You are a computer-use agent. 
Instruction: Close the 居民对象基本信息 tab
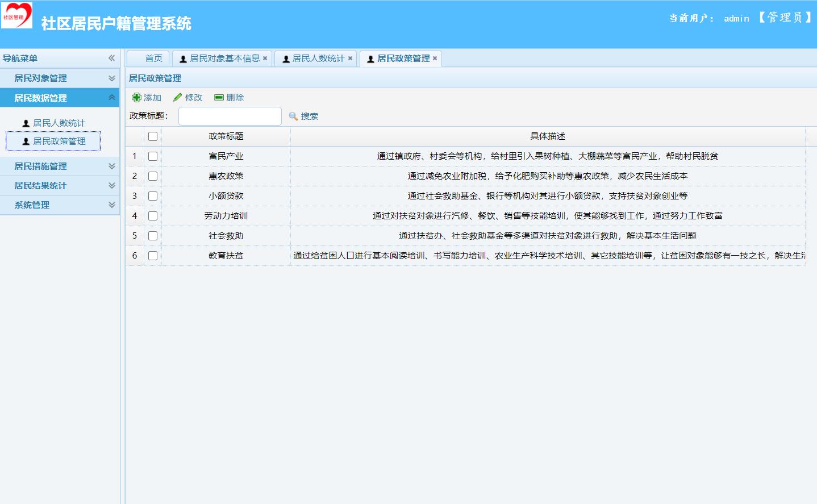(x=265, y=58)
